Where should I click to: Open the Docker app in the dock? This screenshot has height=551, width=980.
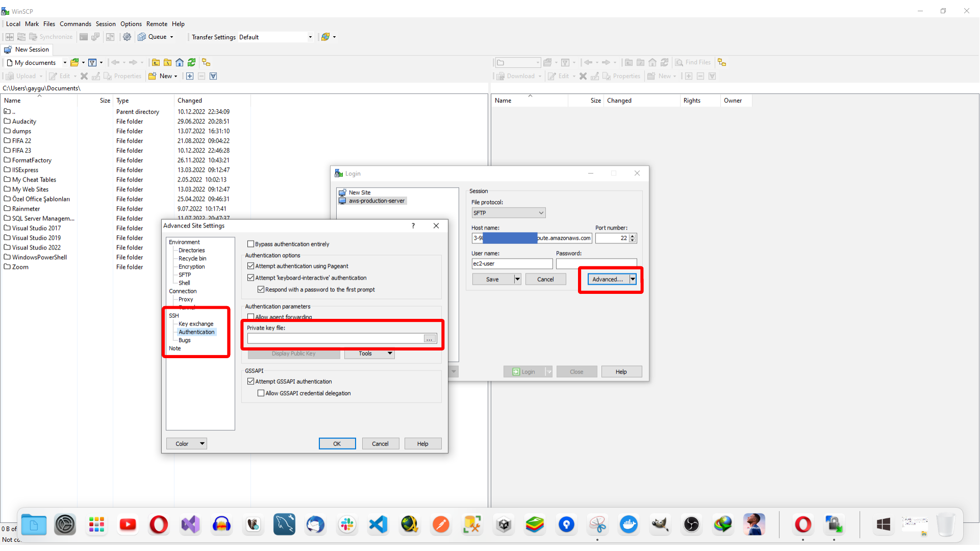point(629,524)
